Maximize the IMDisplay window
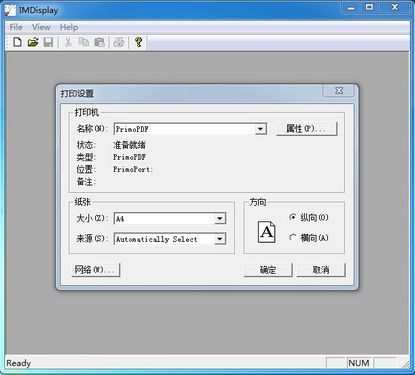The image size is (415, 375). tap(369, 8)
